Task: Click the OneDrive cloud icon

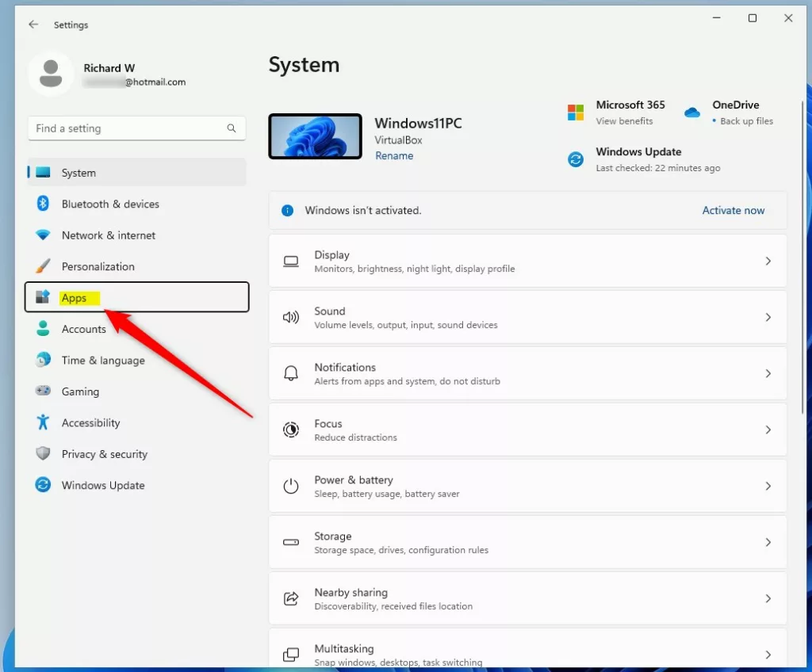Action: pyautogui.click(x=691, y=113)
